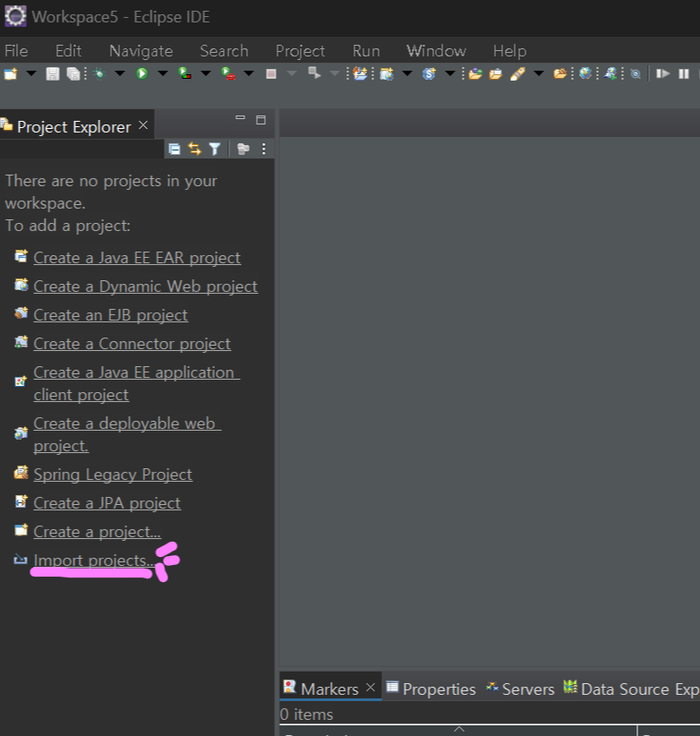
Task: Open the Project menu
Action: (300, 51)
